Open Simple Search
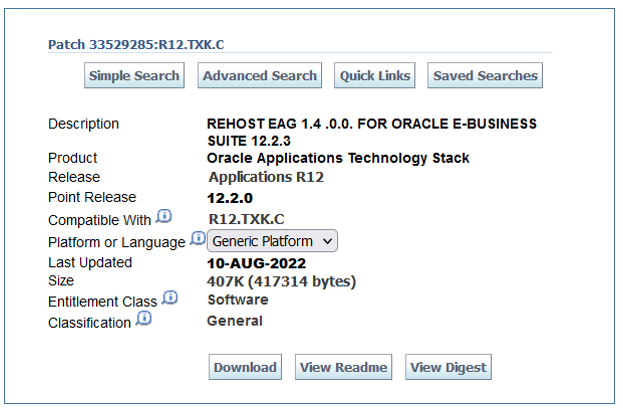The image size is (623, 411). point(134,76)
